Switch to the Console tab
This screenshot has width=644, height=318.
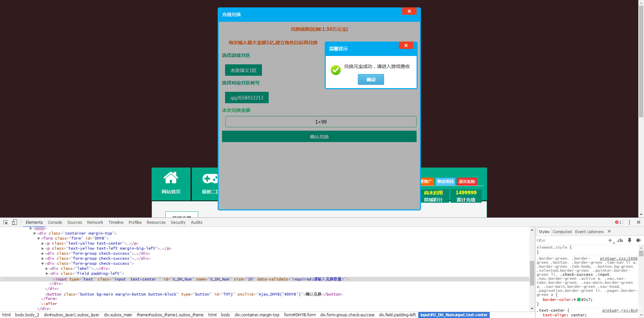click(x=55, y=222)
